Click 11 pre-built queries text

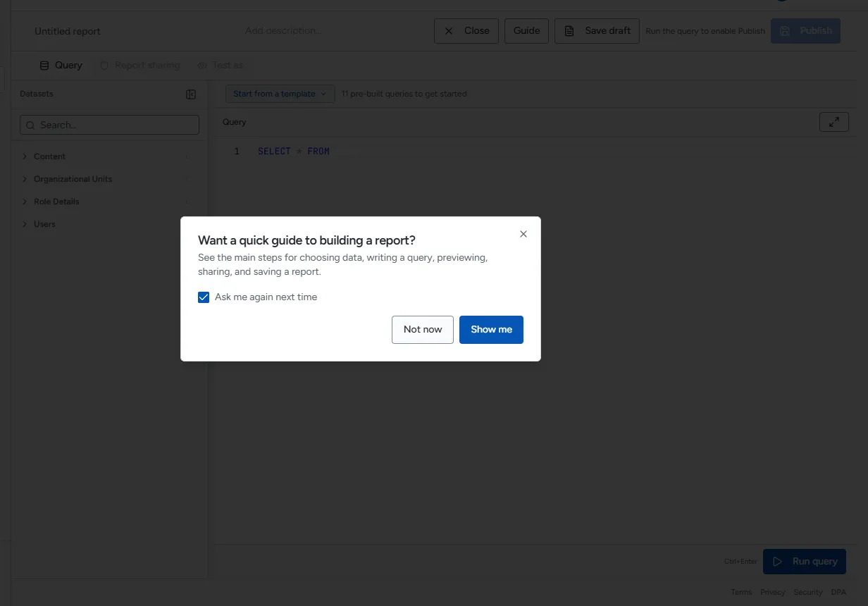[404, 94]
